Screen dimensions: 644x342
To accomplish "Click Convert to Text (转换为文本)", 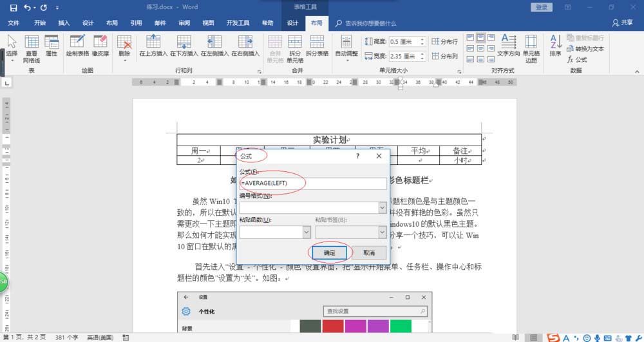I will click(x=585, y=49).
